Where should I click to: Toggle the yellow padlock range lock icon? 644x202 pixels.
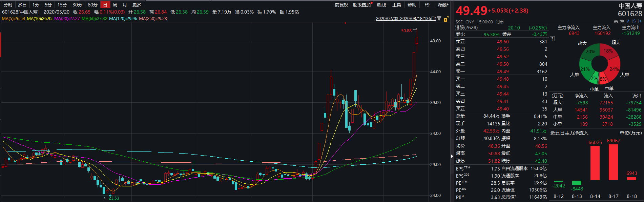click(x=446, y=19)
